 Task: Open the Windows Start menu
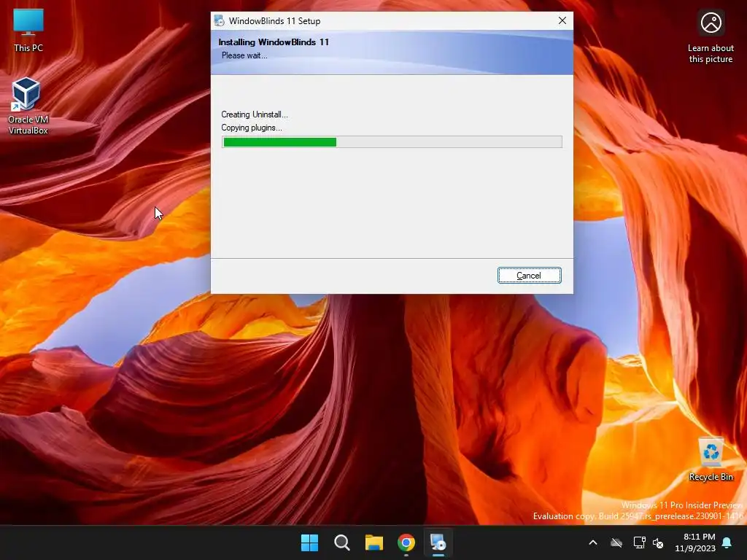(x=309, y=542)
